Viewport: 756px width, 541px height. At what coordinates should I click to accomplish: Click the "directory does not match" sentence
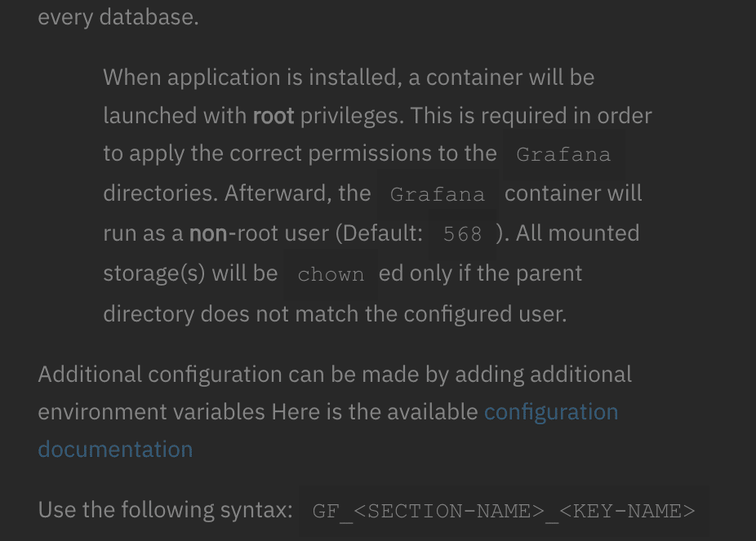(335, 314)
